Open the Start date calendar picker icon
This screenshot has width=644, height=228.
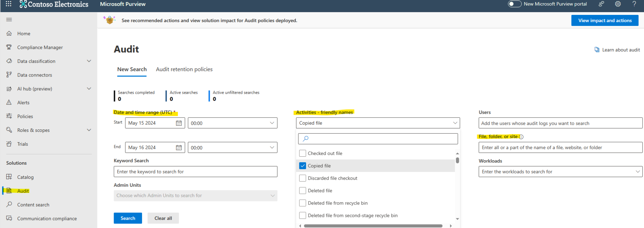[x=179, y=123]
